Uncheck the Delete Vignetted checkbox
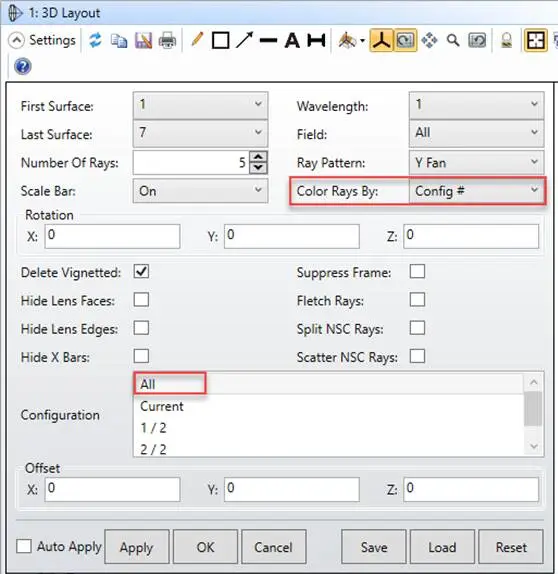This screenshot has width=558, height=574. (x=141, y=272)
